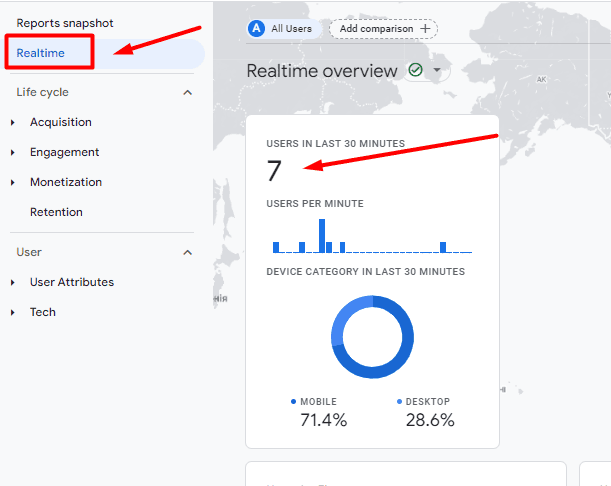611x486 pixels.
Task: Open the Retention report
Action: (x=56, y=212)
